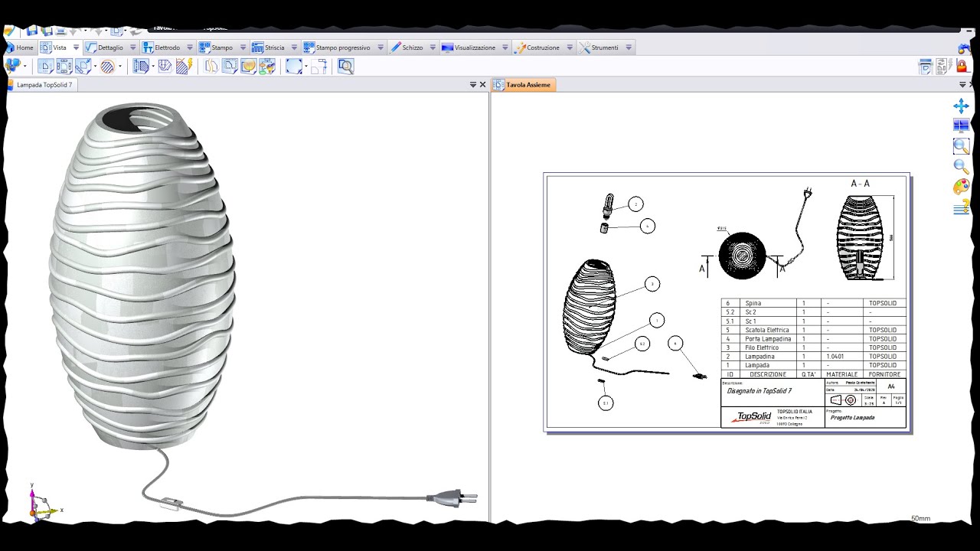Click the local section view icon
The width and height of the screenshot is (980, 551).
[x=165, y=67]
